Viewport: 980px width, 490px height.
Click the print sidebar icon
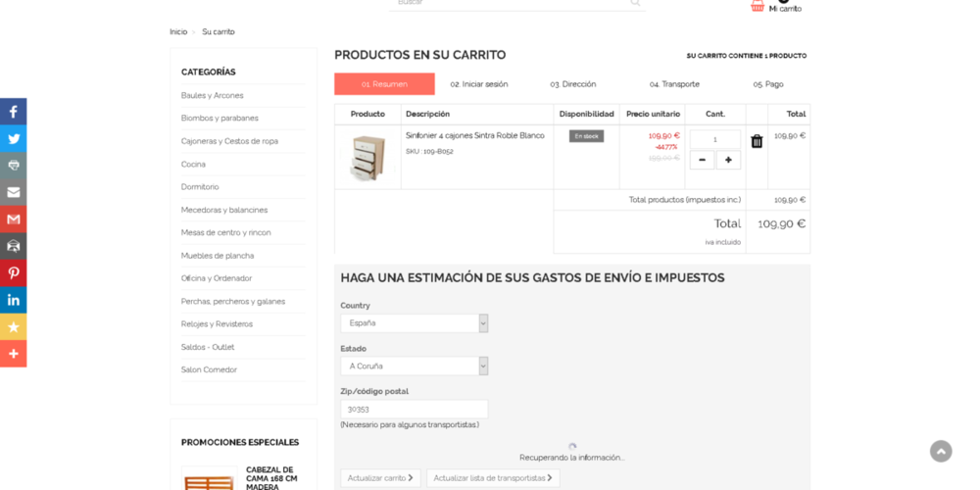tap(13, 166)
